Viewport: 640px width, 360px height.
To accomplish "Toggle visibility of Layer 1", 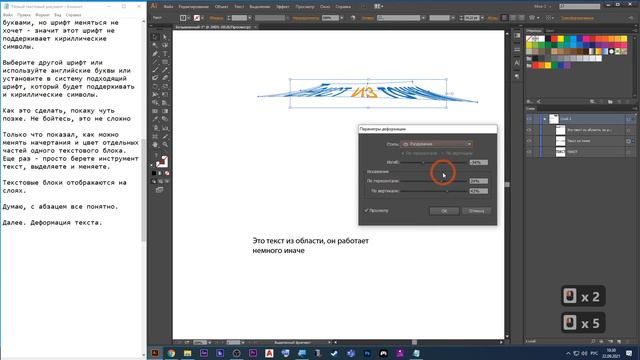I will (529, 119).
